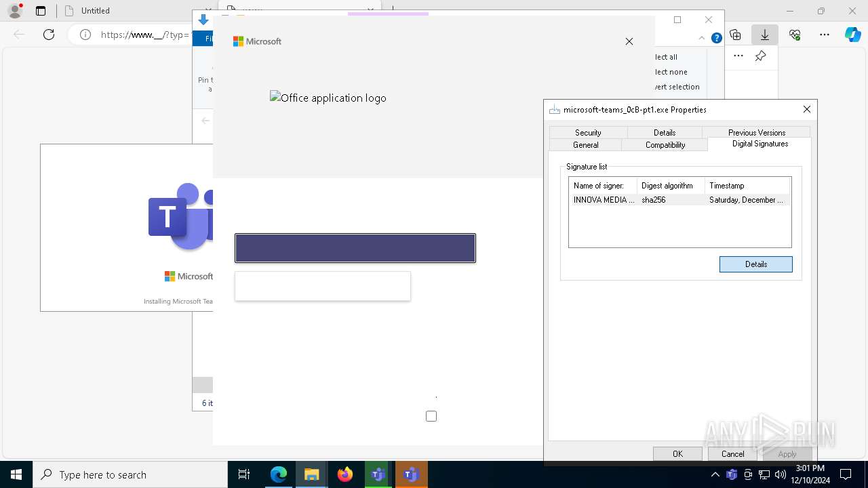Click the Saturday, December timestamp cell
Viewport: 868px width, 488px height.
(747, 200)
